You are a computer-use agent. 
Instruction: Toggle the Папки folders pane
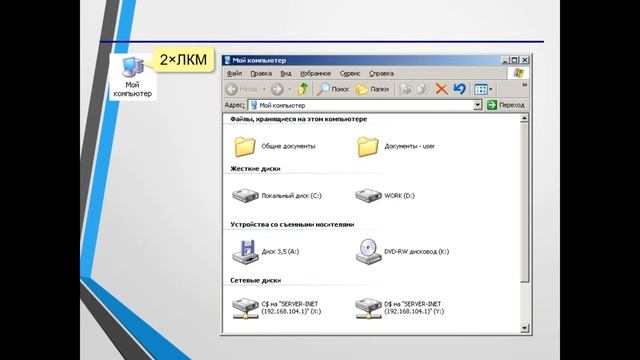[x=372, y=89]
